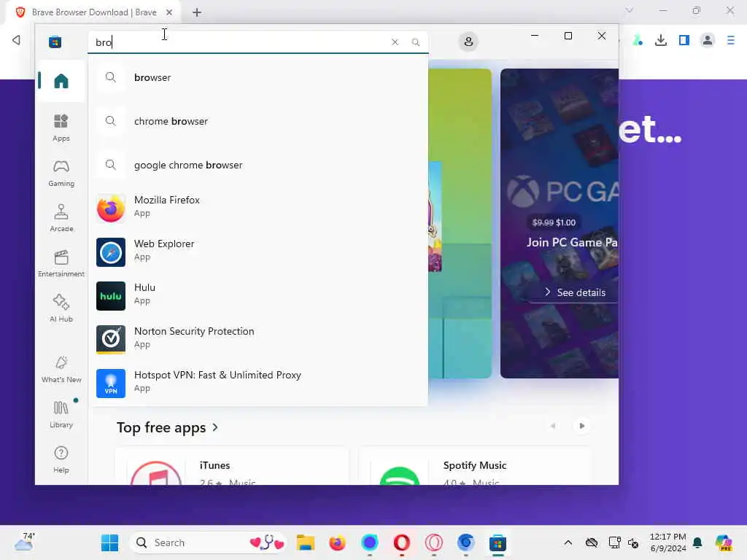Open Brave main hamburger menu
The width and height of the screenshot is (747, 560).
click(x=731, y=41)
